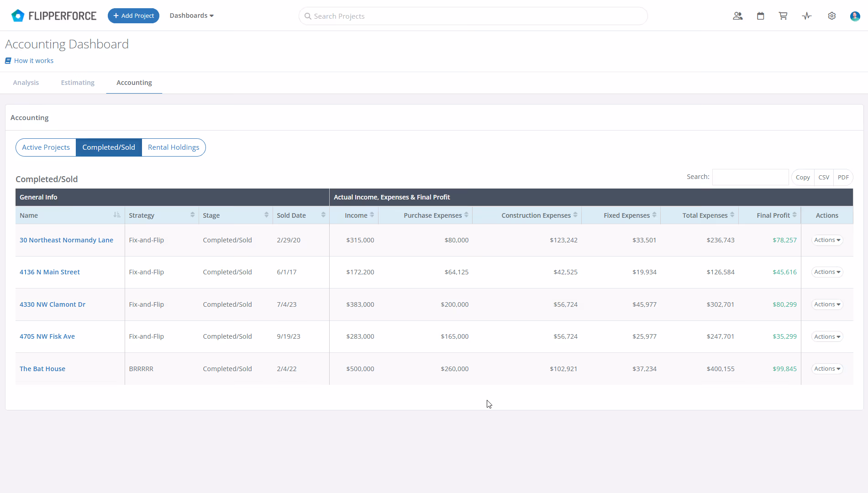The height and width of the screenshot is (493, 868).
Task: Click Final Profit value $35,299
Action: (x=784, y=336)
